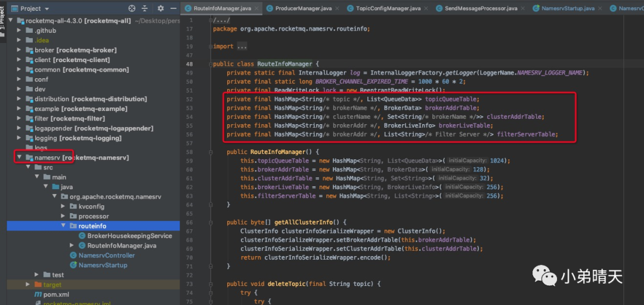The image size is (644, 305).
Task: Close the TopicConfigManager.java tab
Action: (426, 8)
